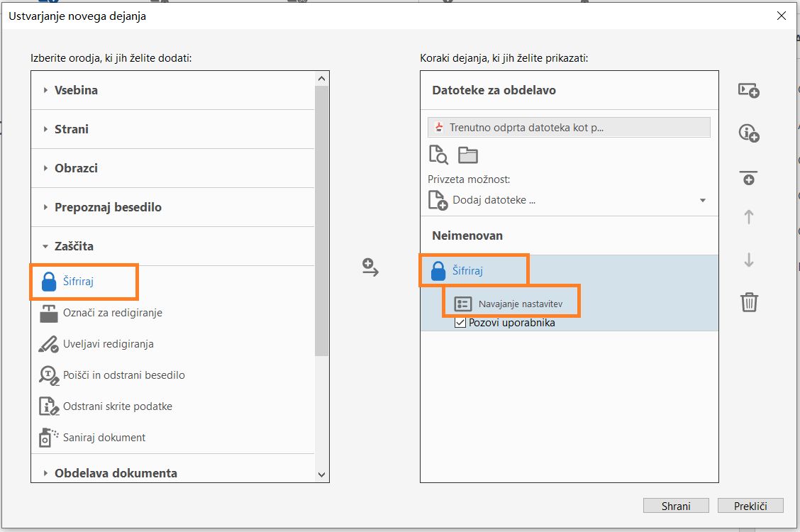The image size is (800, 532).
Task: Click the add file search icon
Action: point(438,155)
